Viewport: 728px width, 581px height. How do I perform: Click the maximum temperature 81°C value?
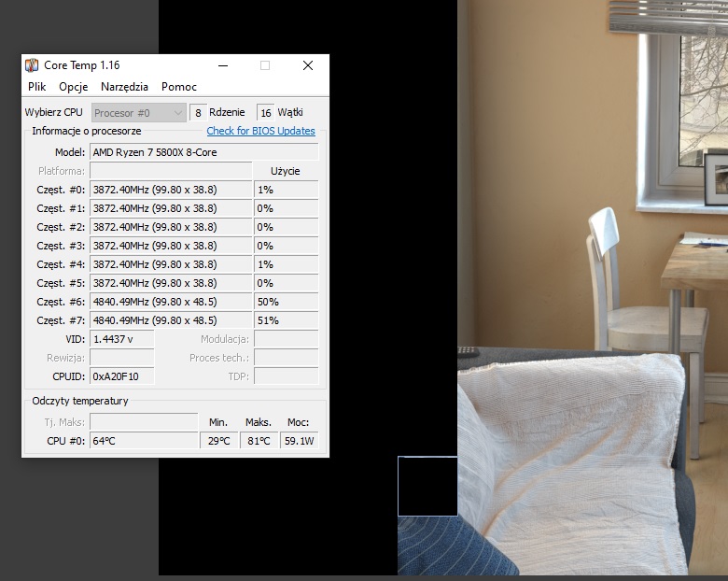coord(259,441)
